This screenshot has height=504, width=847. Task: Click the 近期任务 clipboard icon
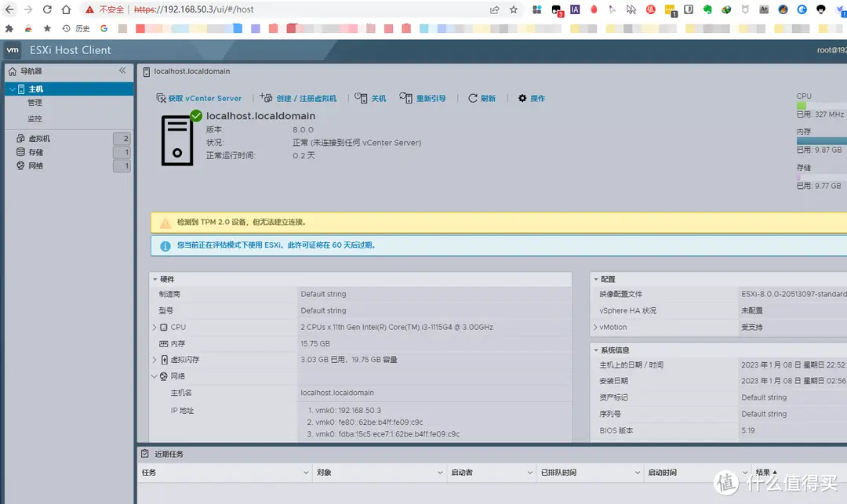(145, 454)
